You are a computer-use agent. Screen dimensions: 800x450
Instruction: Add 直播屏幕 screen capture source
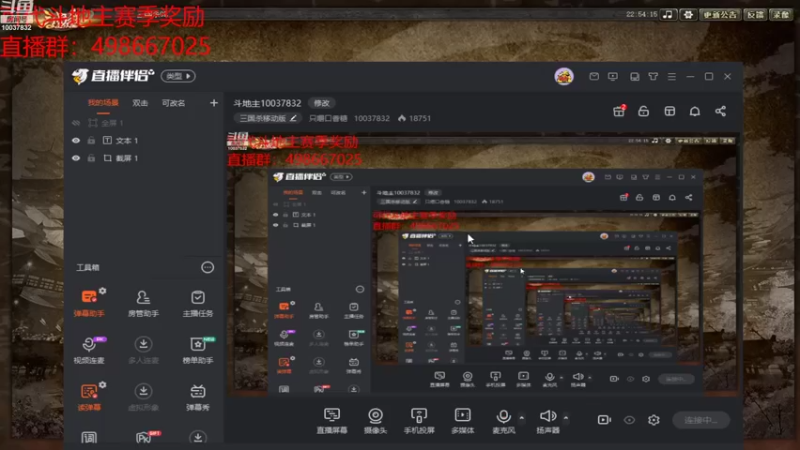332,420
